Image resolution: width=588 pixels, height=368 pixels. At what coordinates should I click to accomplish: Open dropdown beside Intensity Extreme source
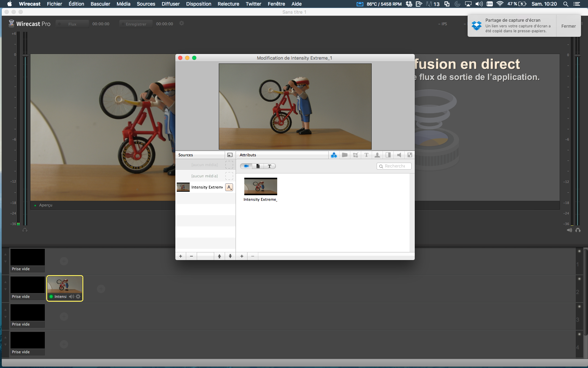point(229,187)
